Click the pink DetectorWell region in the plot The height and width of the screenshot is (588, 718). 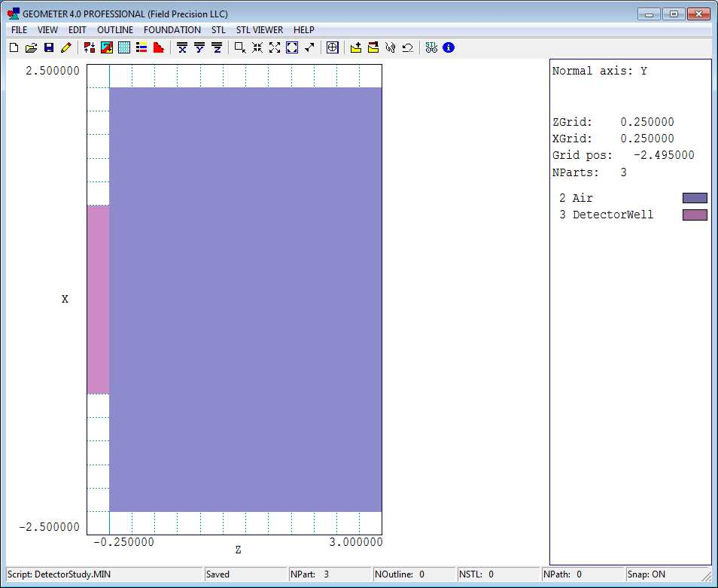[98, 299]
